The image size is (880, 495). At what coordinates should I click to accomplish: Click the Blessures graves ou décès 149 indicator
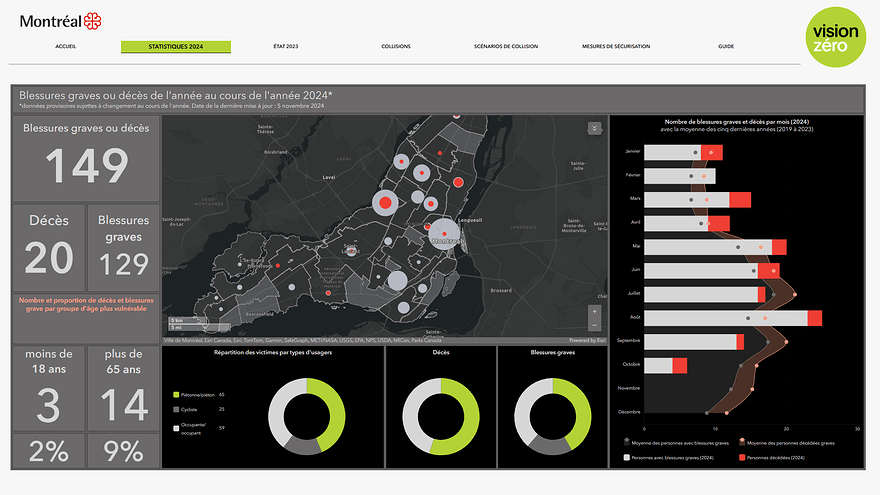(x=86, y=158)
